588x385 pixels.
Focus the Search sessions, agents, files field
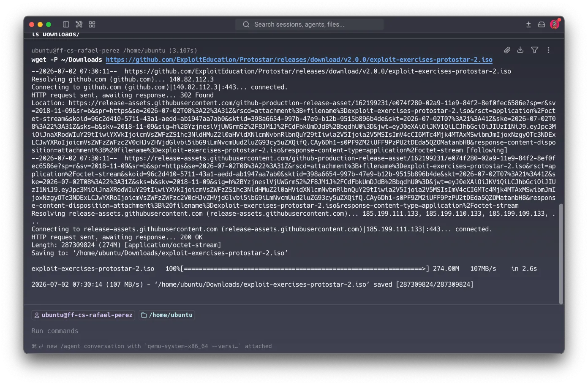(309, 24)
